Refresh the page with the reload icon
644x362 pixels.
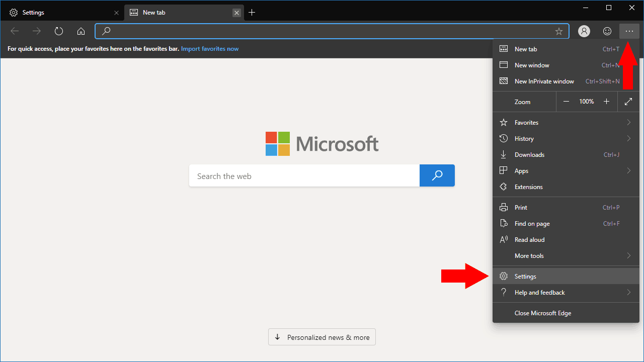(59, 31)
